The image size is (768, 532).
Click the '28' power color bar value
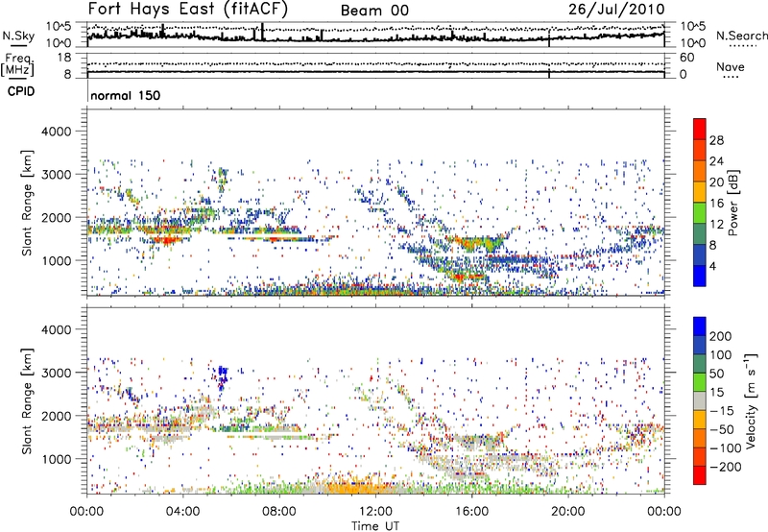[716, 140]
